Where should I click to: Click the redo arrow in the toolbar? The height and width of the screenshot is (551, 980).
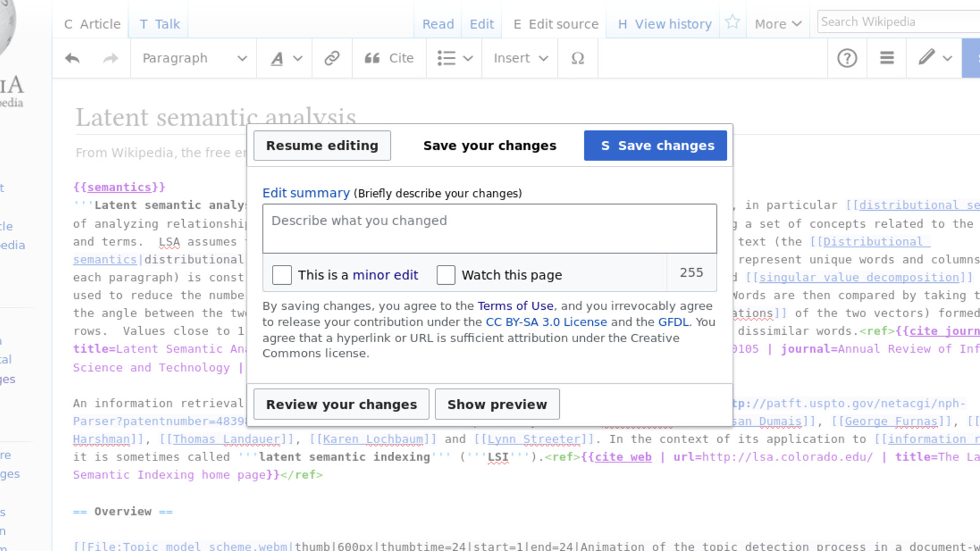pos(110,58)
